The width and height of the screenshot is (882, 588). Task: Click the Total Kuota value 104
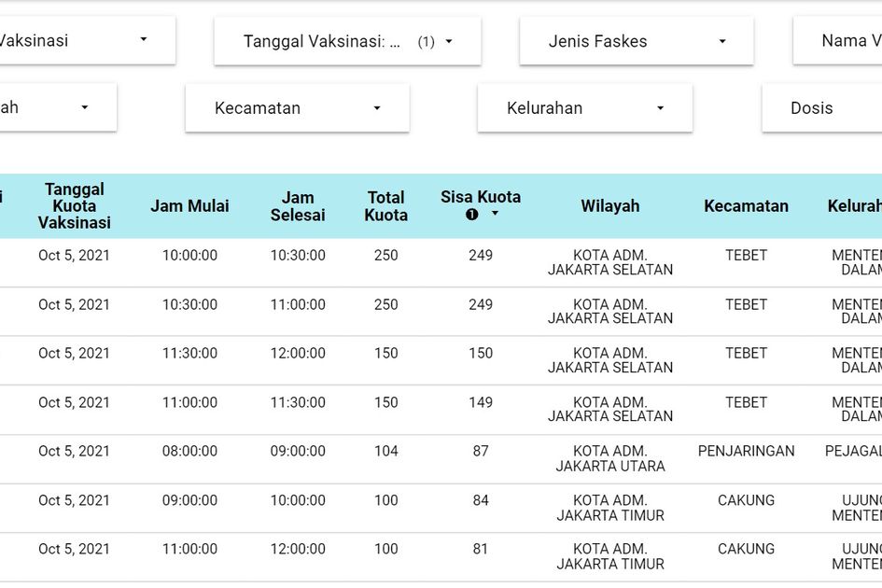(x=385, y=452)
